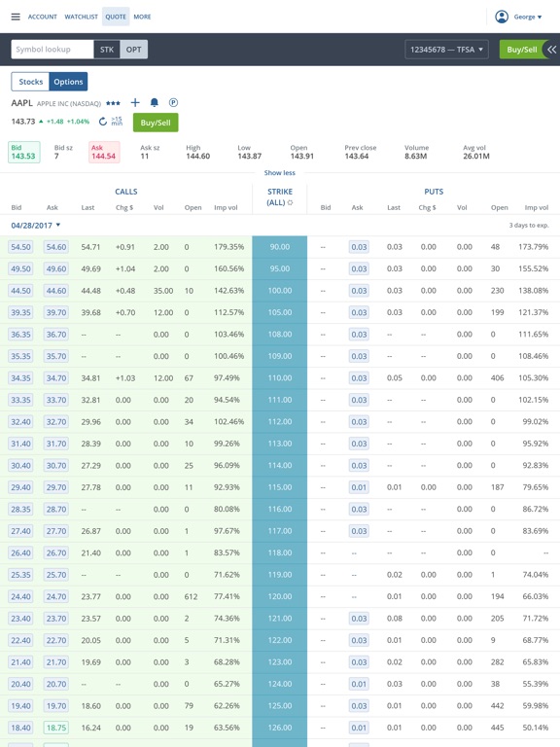Screen dimensions: 560x747
Task: Open the ACCOUNT menu
Action: click(43, 17)
